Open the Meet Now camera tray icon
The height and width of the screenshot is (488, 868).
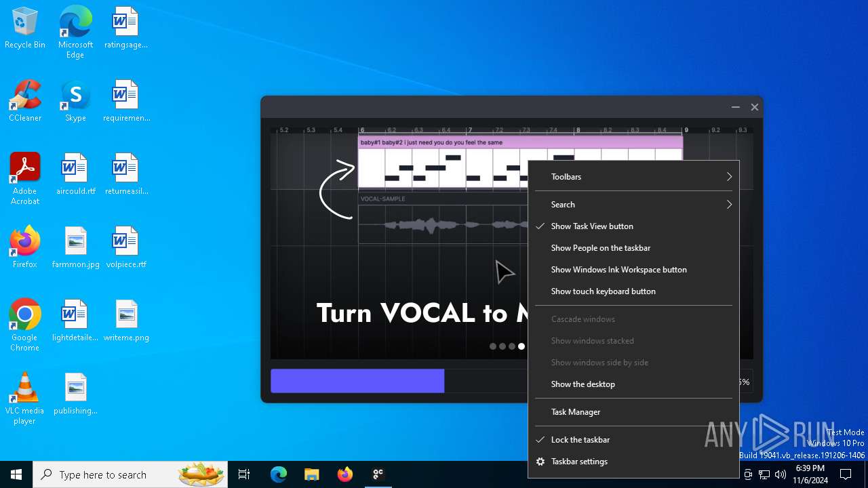pos(748,474)
